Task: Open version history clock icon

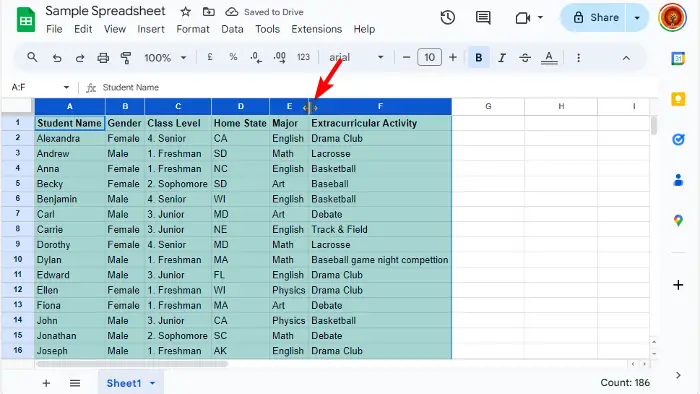Action: click(x=447, y=17)
